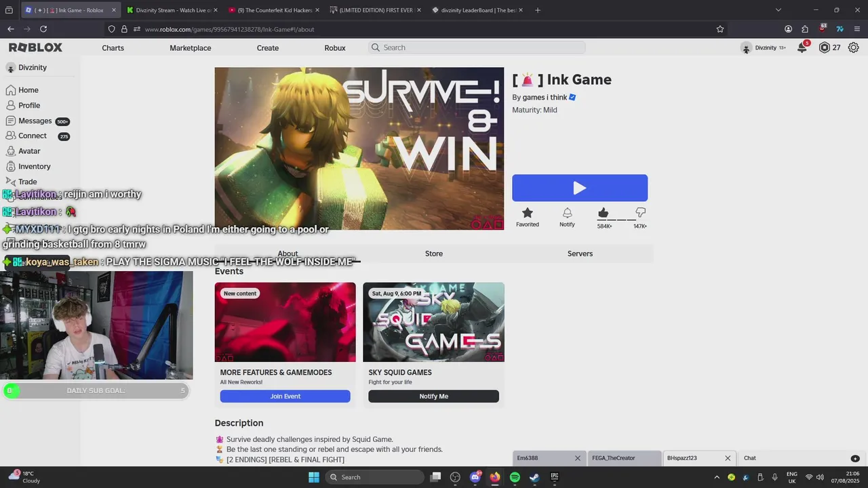Screen dimensions: 868x488
Task: Open Epic Games from taskbar
Action: tap(554, 477)
